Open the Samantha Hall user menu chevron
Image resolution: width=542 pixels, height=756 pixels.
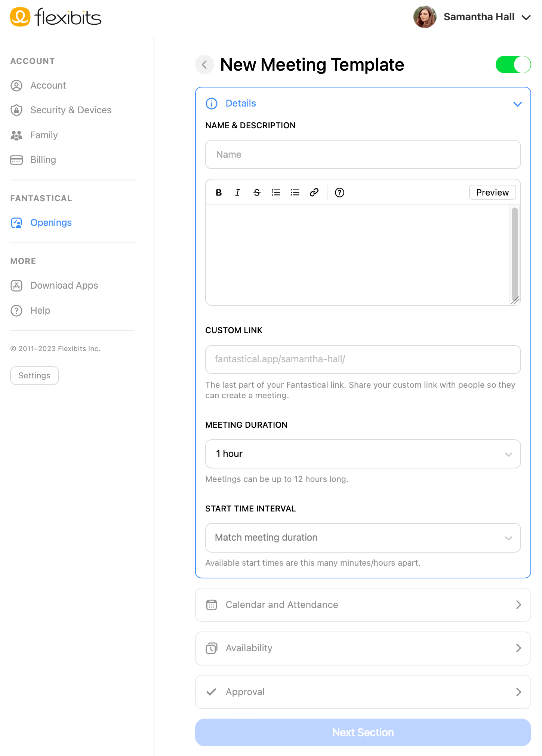coord(526,18)
